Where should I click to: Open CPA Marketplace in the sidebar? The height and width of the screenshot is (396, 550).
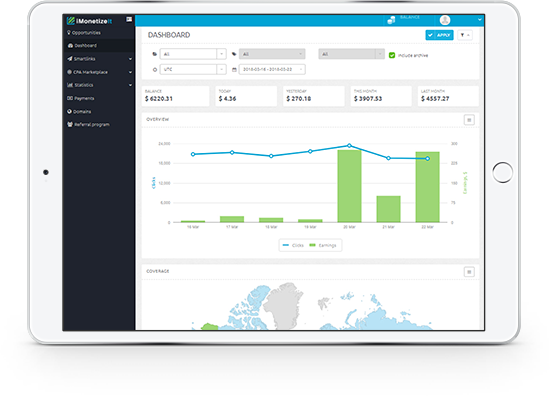(99, 72)
